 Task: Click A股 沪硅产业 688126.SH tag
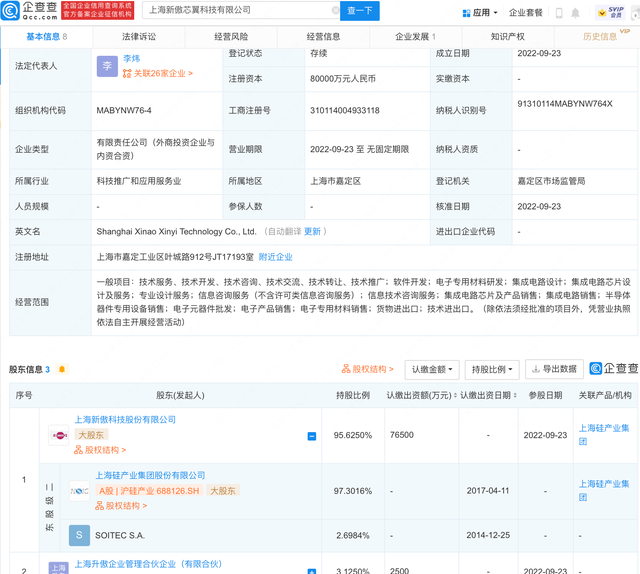[149, 491]
